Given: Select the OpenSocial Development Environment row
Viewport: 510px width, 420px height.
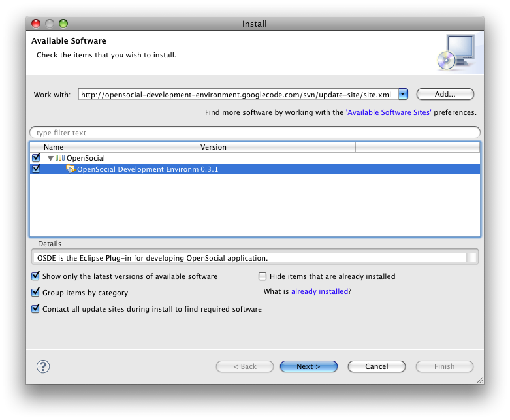Looking at the screenshot, I should 255,169.
